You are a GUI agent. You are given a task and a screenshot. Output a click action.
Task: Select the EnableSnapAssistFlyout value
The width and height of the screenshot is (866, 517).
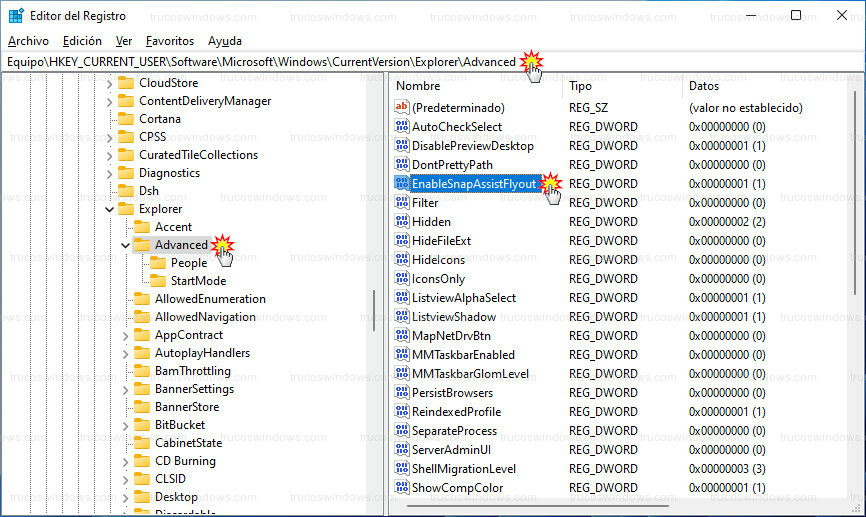[473, 184]
